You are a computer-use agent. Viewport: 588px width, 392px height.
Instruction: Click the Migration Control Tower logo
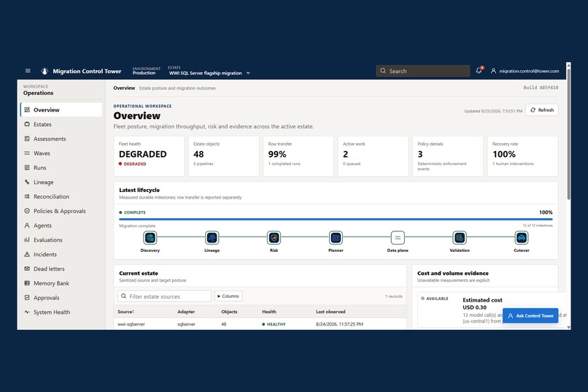45,71
